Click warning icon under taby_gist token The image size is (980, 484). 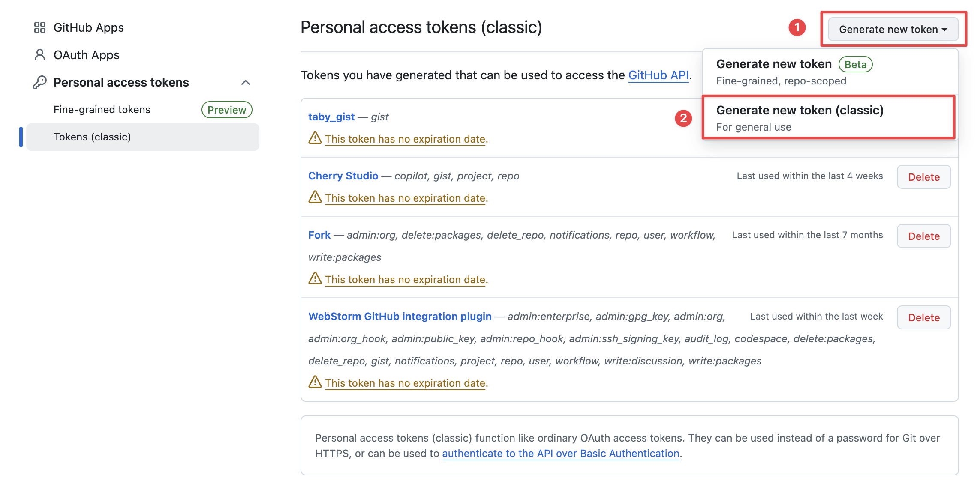coord(315,138)
